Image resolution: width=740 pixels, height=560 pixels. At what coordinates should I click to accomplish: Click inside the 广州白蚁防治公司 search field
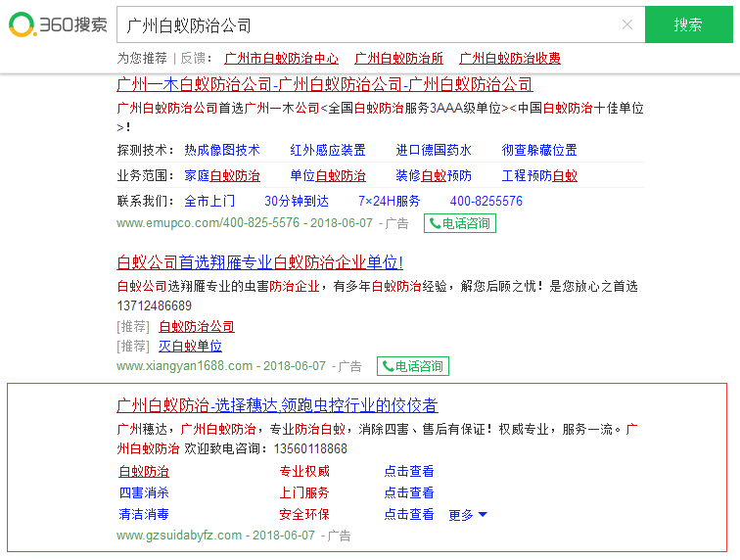pyautogui.click(x=362, y=24)
